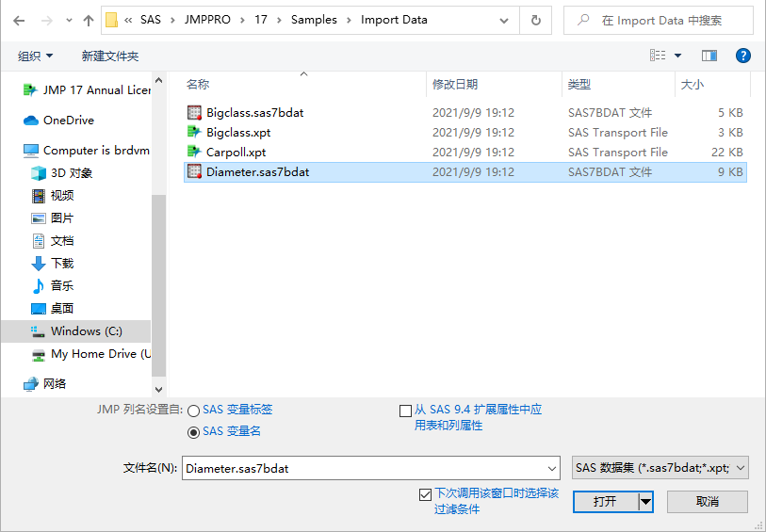Open 图片 folder in sidebar

point(52,218)
